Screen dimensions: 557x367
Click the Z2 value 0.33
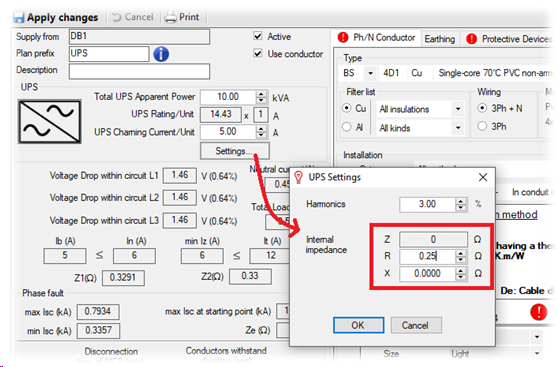coord(250,276)
